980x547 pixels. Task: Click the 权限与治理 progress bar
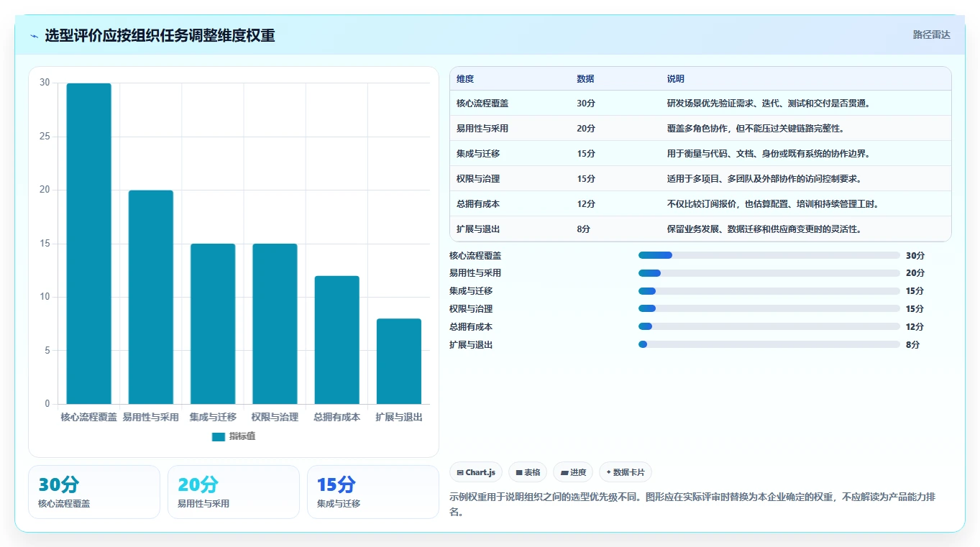(769, 309)
